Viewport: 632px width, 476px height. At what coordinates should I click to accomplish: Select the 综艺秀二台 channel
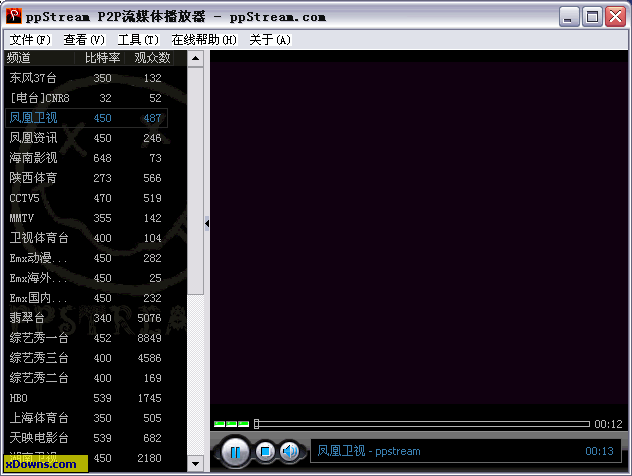coord(86,378)
